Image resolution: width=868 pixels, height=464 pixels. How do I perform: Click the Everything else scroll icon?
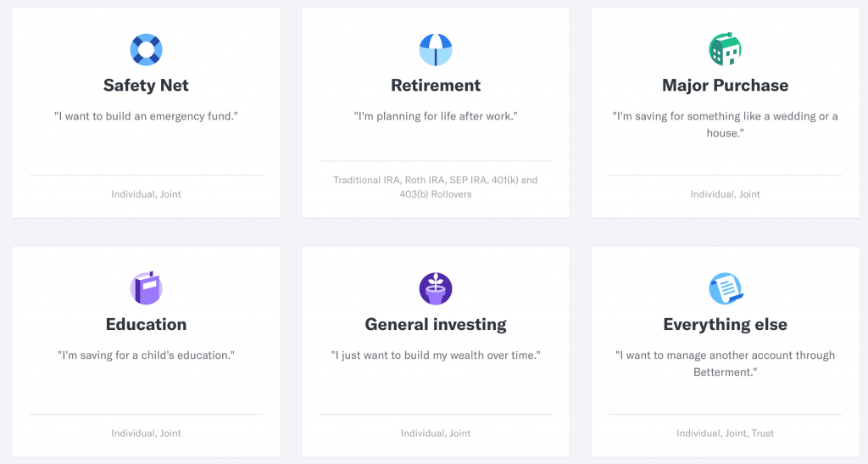[726, 288]
